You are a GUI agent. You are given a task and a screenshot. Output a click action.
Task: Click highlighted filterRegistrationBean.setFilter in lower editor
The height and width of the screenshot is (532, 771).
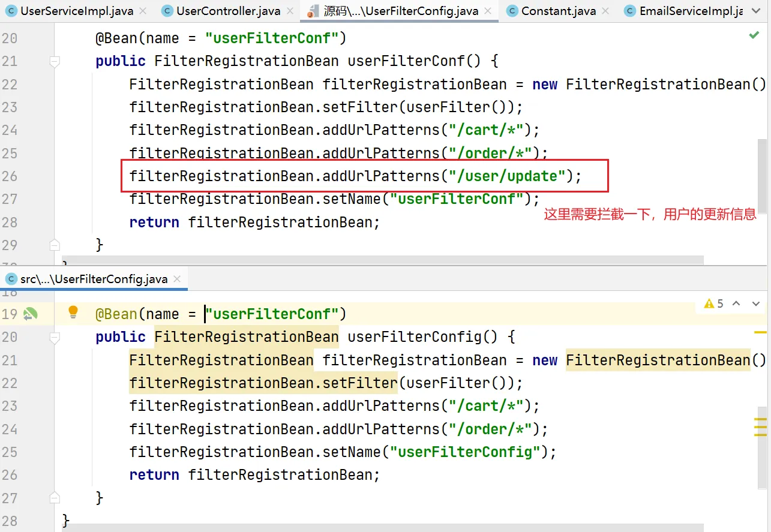pyautogui.click(x=263, y=383)
